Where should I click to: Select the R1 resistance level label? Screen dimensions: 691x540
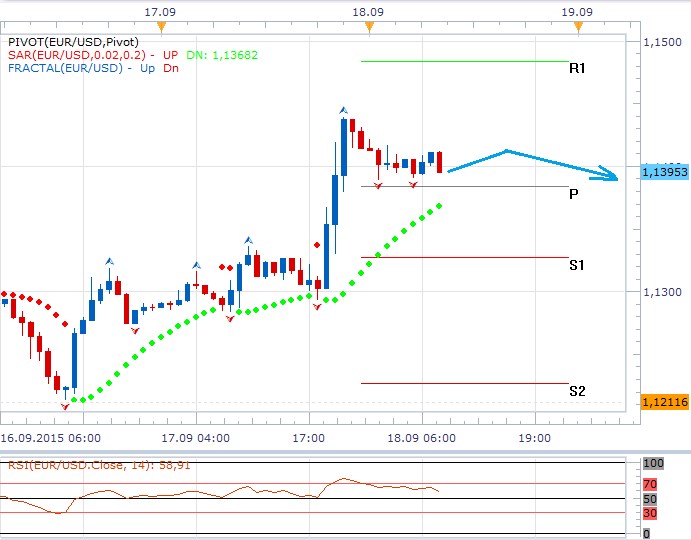pos(577,69)
